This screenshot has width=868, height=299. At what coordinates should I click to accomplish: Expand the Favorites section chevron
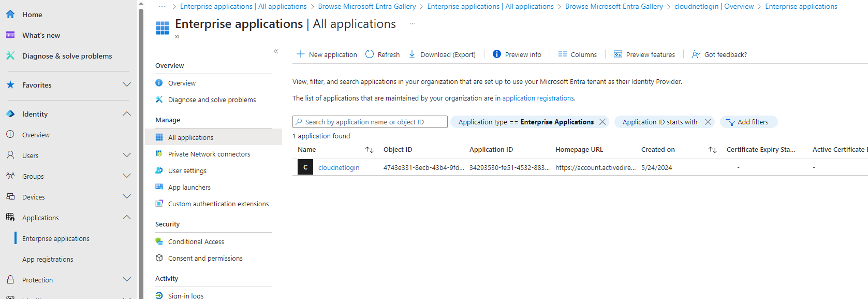click(127, 84)
